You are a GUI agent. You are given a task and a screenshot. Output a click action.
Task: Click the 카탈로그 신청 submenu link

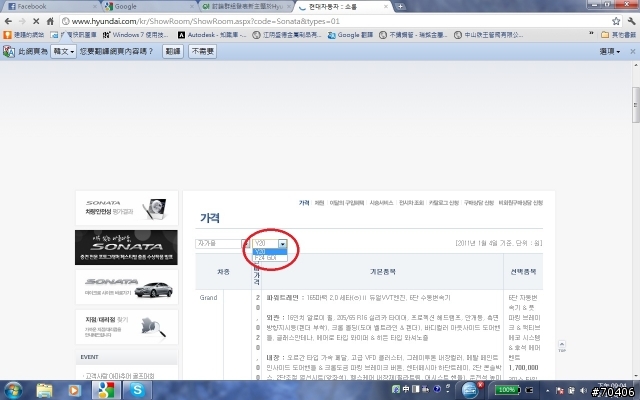click(x=444, y=203)
